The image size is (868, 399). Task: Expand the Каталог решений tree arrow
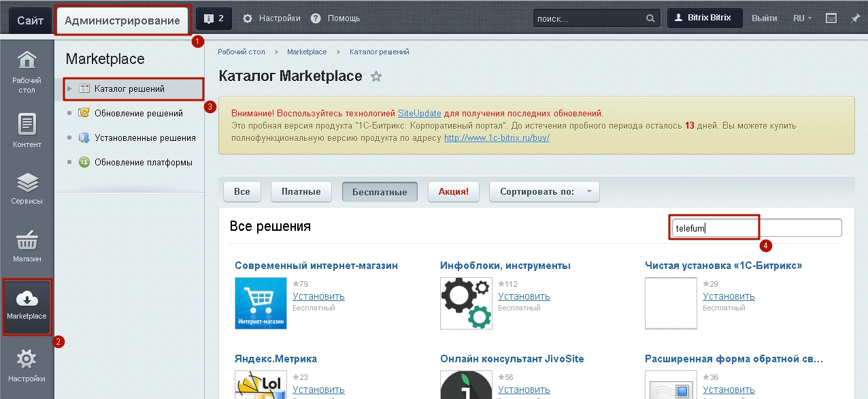69,89
